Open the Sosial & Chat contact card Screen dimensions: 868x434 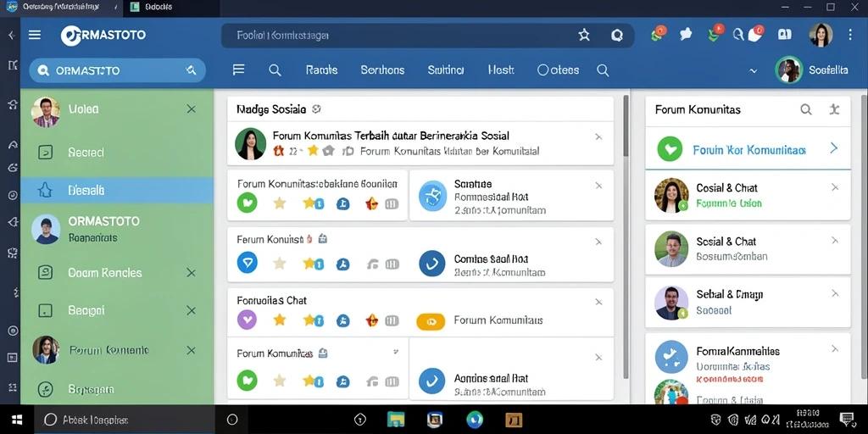748,249
